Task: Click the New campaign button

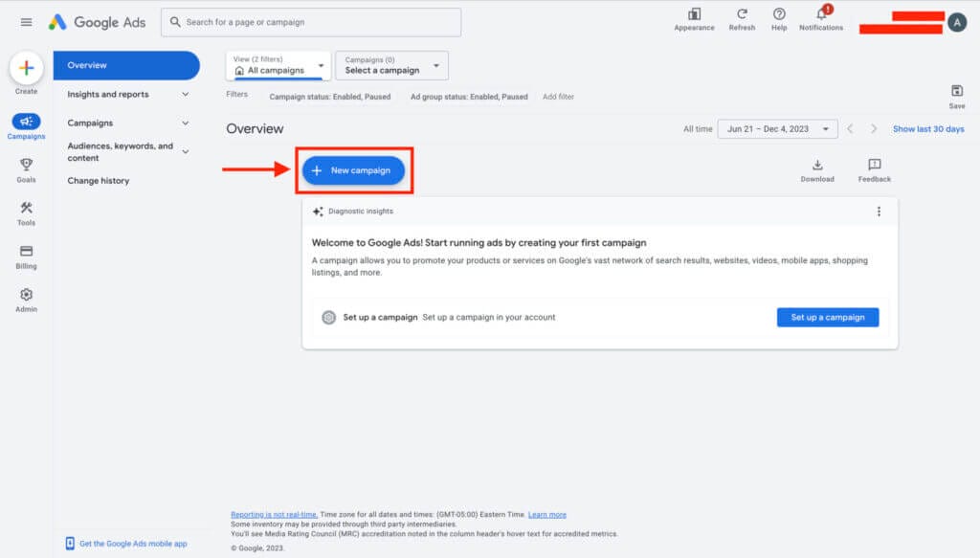Action: pos(354,169)
